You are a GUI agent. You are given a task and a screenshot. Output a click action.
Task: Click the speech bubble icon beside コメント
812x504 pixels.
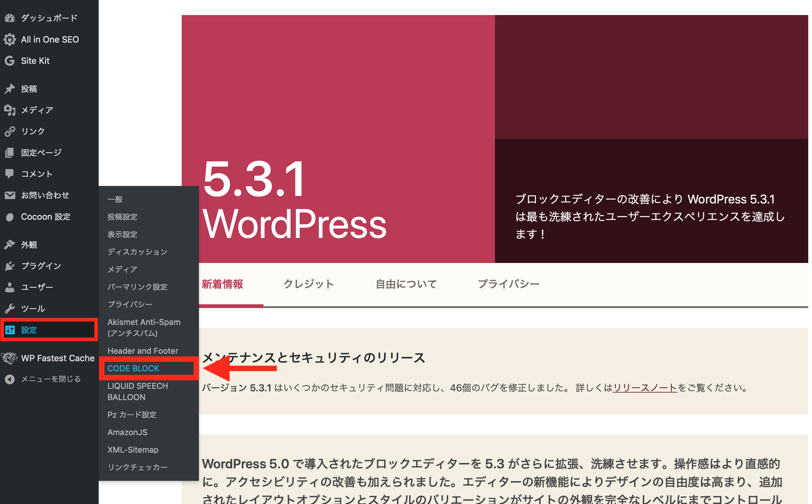point(10,174)
